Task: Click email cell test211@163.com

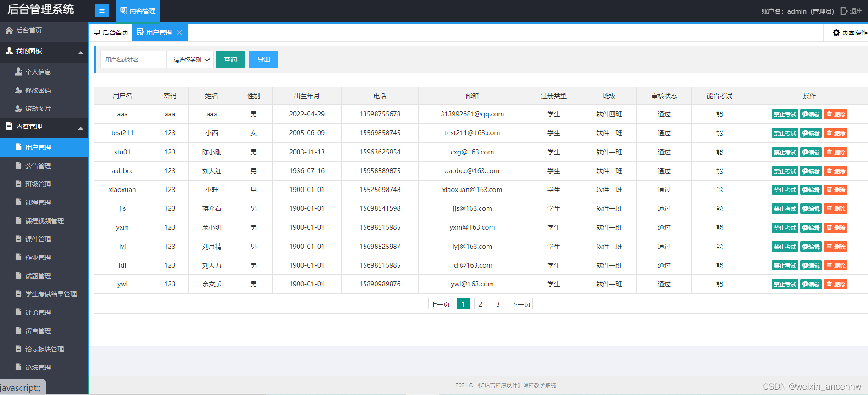Action: pos(472,133)
